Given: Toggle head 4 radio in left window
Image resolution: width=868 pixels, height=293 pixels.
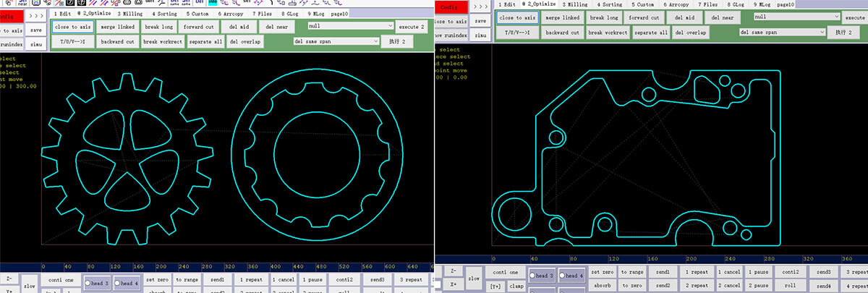Looking at the screenshot, I should click(x=117, y=284).
